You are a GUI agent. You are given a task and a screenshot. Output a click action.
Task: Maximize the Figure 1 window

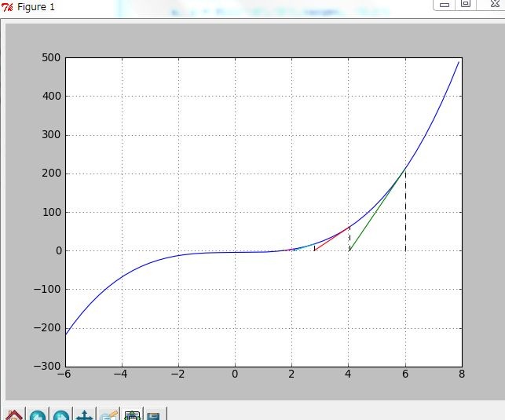pyautogui.click(x=466, y=5)
